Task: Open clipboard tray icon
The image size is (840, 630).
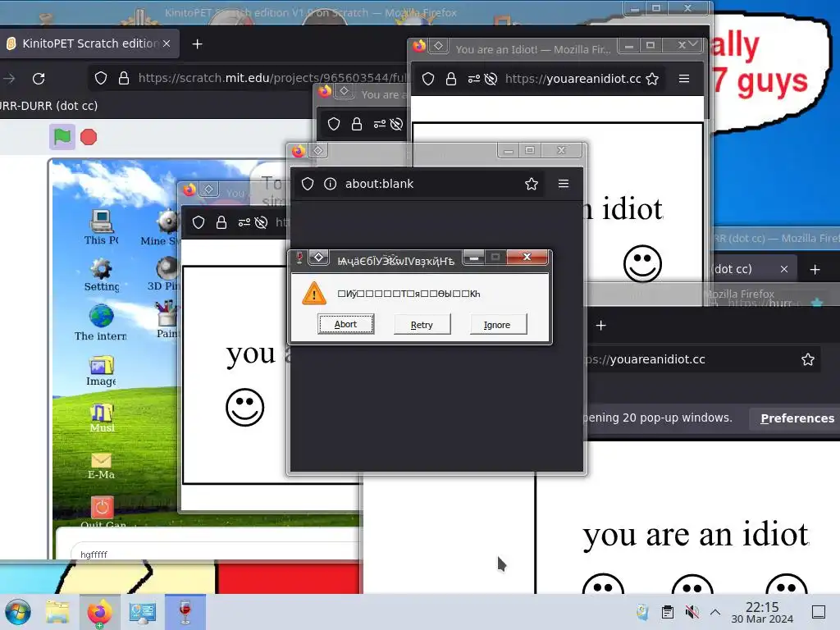Action: click(x=668, y=612)
